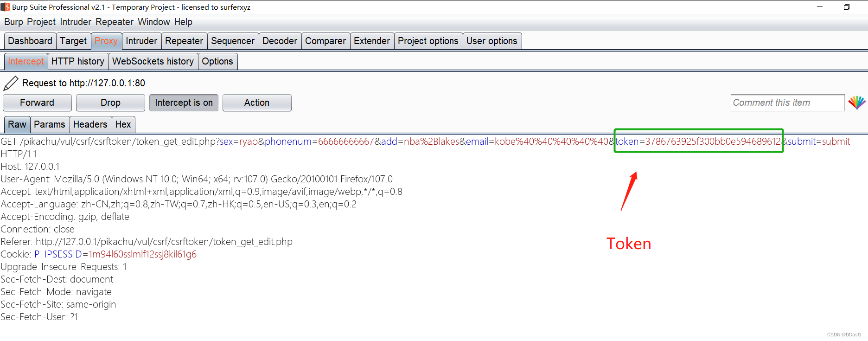This screenshot has height=341, width=868.
Task: Open the Decoder tab
Action: tap(280, 41)
